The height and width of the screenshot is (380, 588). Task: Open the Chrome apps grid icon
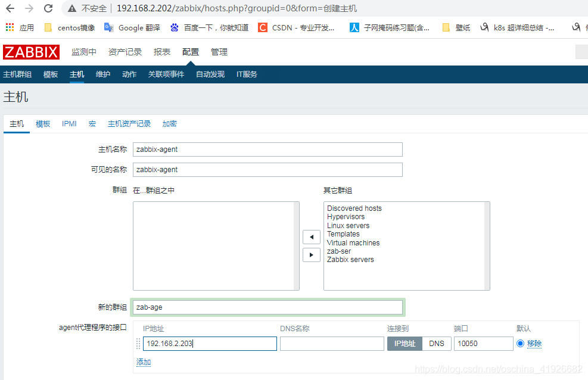point(10,27)
